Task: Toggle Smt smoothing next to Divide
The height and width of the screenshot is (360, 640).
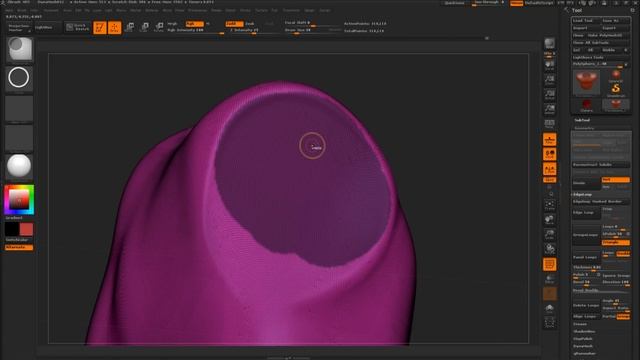Action: pyautogui.click(x=616, y=180)
